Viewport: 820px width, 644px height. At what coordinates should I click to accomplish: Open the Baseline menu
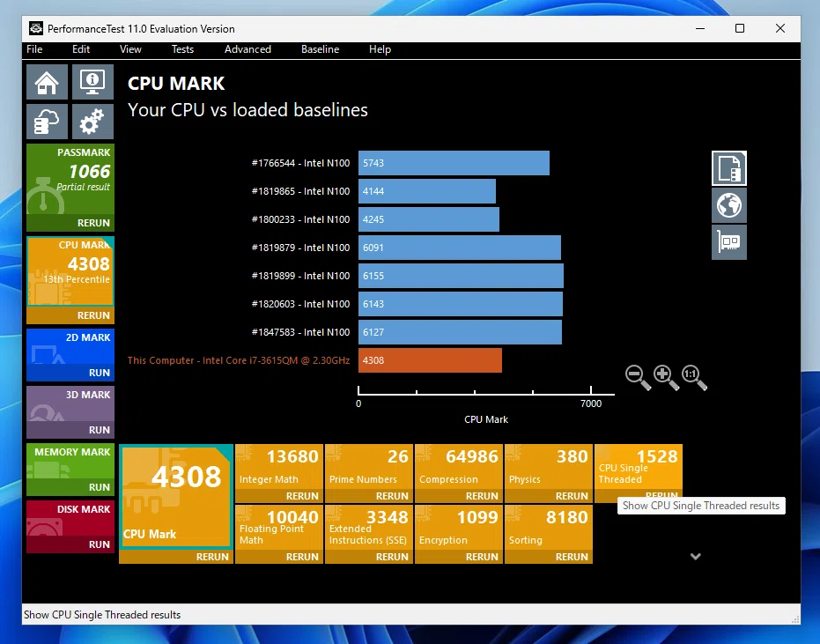320,49
